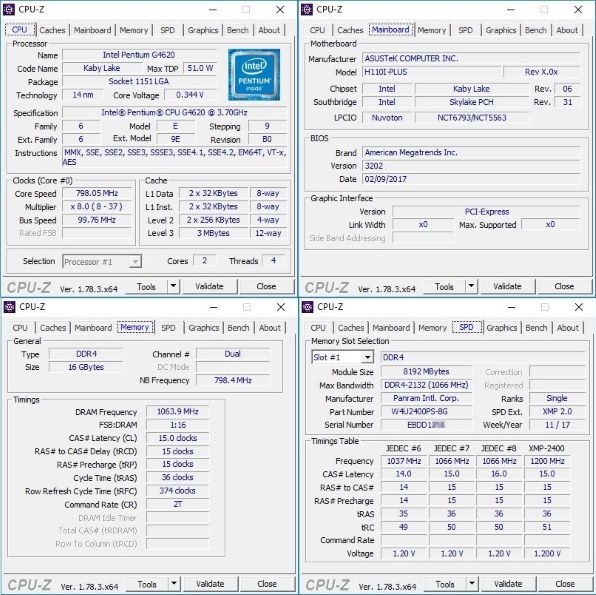The image size is (596, 595).
Task: Click the CPU-Z app icon in the SPD window title bar
Action: click(308, 306)
